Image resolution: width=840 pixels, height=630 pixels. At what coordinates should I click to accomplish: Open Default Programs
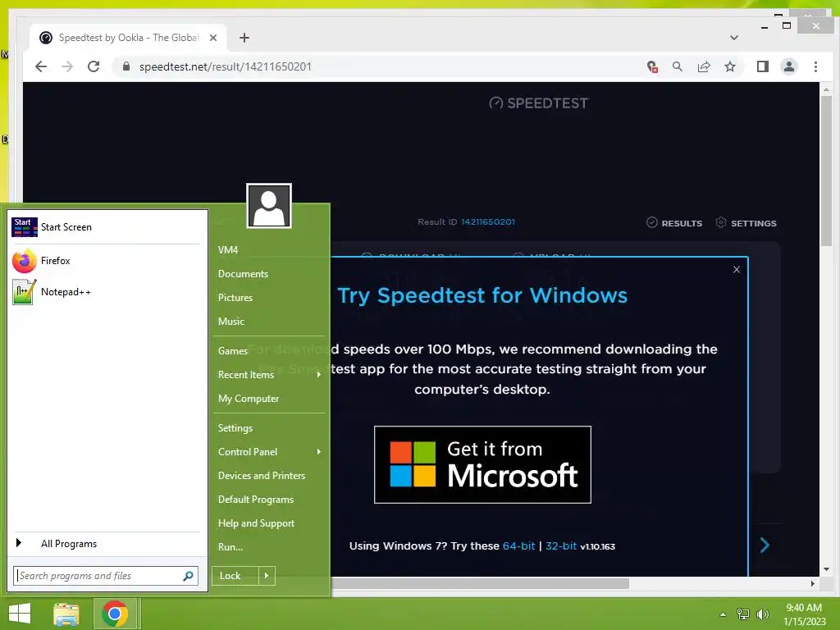point(269,500)
